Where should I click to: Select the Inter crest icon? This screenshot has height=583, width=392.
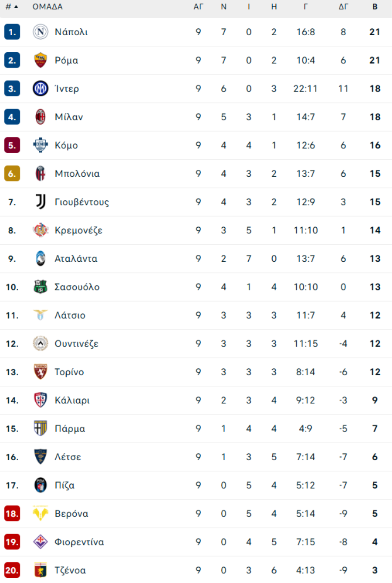click(x=41, y=88)
